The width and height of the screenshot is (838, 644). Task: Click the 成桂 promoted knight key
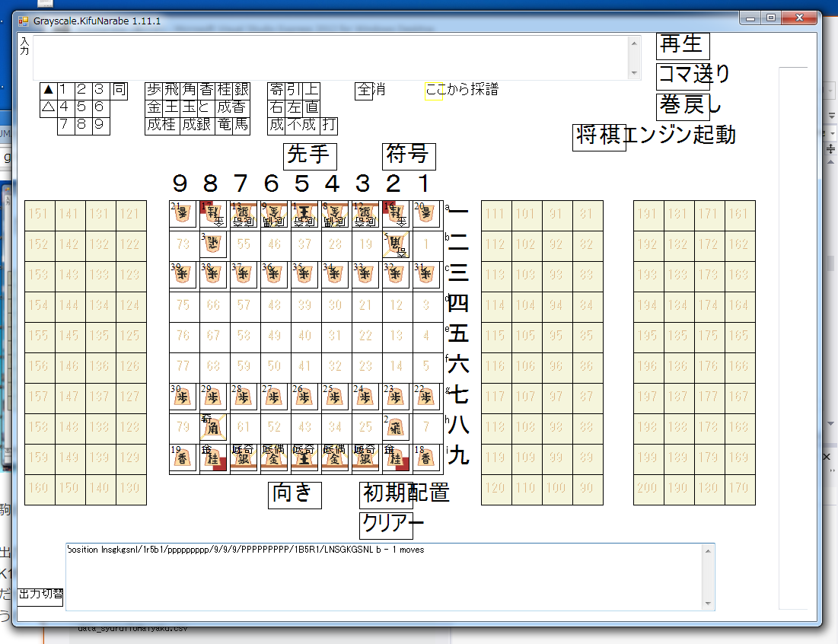tap(162, 126)
